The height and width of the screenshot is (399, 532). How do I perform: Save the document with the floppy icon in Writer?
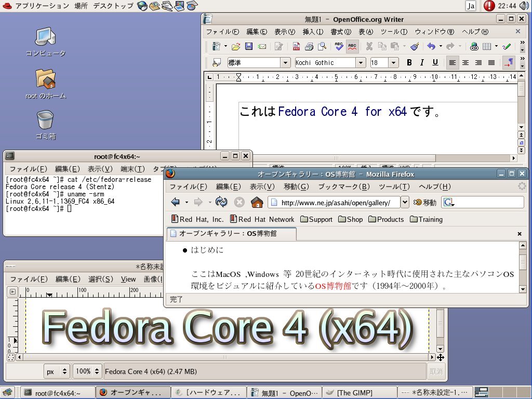pyautogui.click(x=249, y=46)
